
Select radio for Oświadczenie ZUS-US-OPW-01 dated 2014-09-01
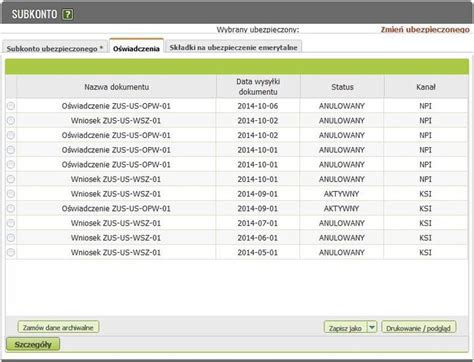(11, 209)
